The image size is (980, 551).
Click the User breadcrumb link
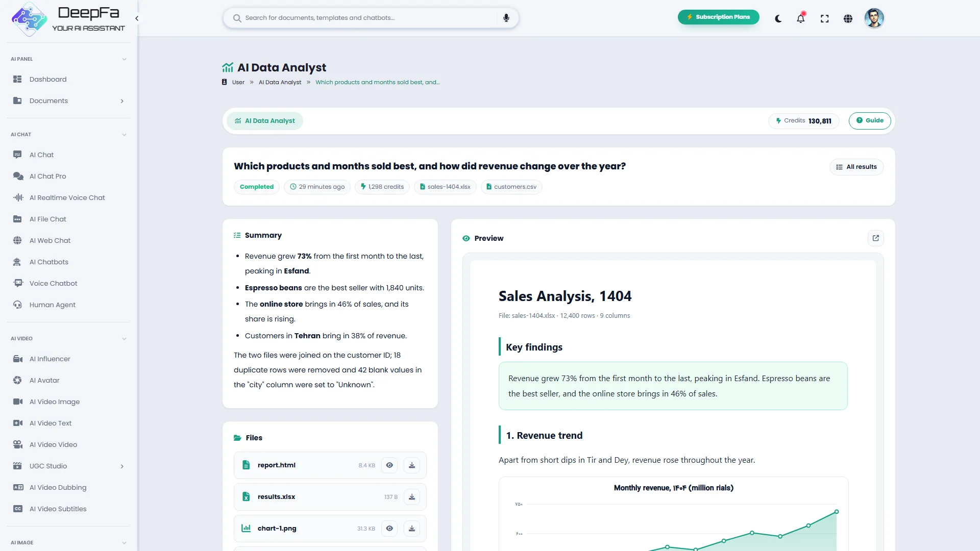(x=238, y=82)
